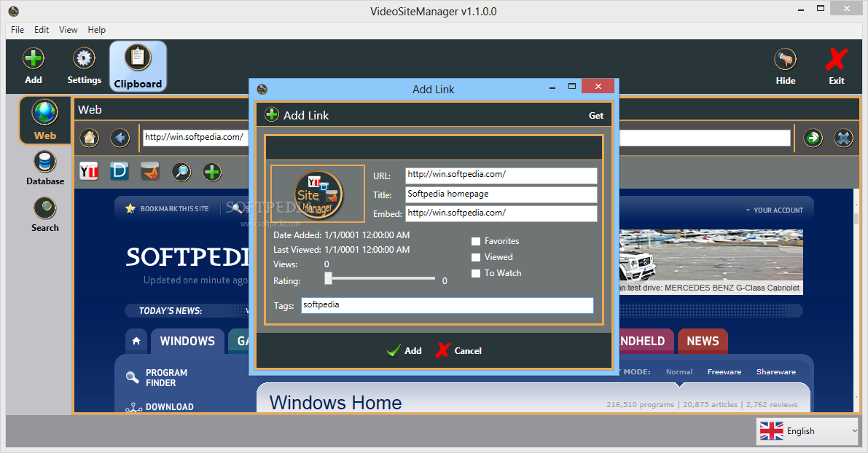Select the Normal mode link
Image resolution: width=868 pixels, height=453 pixels.
(679, 371)
